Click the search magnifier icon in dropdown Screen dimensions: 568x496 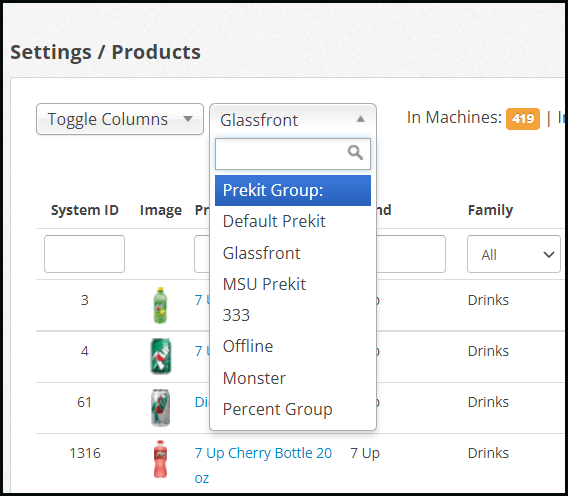355,153
